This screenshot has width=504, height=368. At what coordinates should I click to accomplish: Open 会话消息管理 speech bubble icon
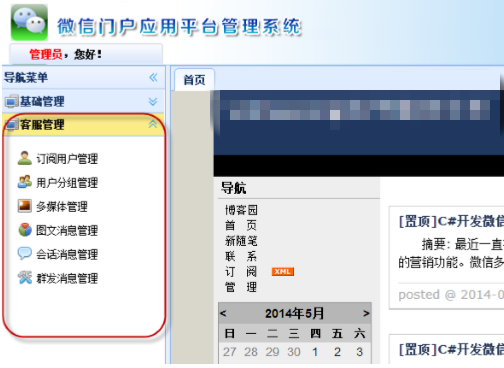[x=25, y=254]
